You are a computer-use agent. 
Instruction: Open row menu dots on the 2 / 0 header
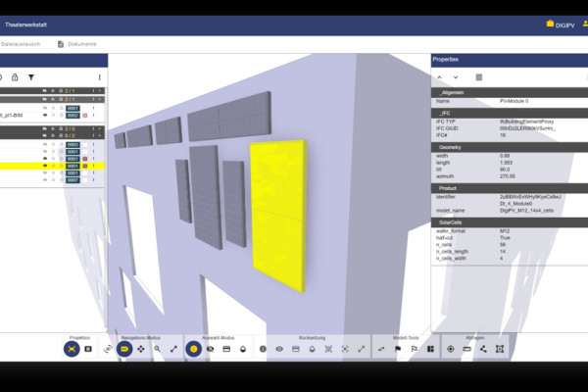click(x=94, y=128)
